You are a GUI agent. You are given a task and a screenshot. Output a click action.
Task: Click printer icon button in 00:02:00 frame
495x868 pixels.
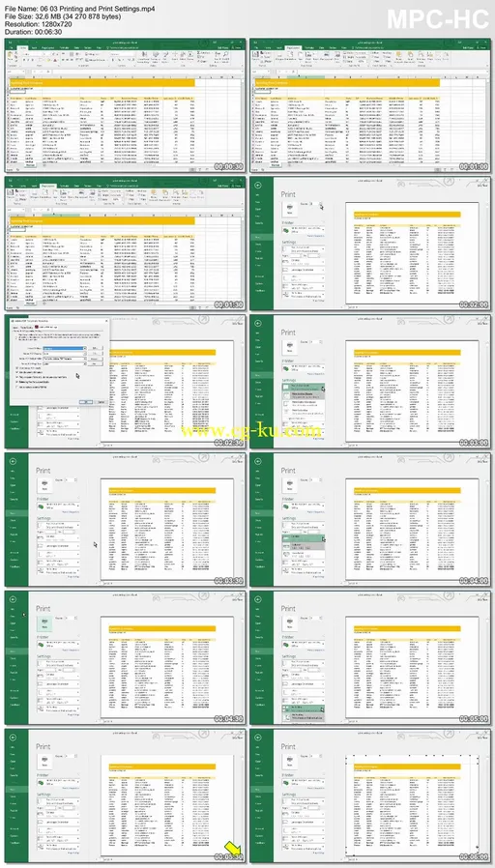pyautogui.click(x=288, y=208)
